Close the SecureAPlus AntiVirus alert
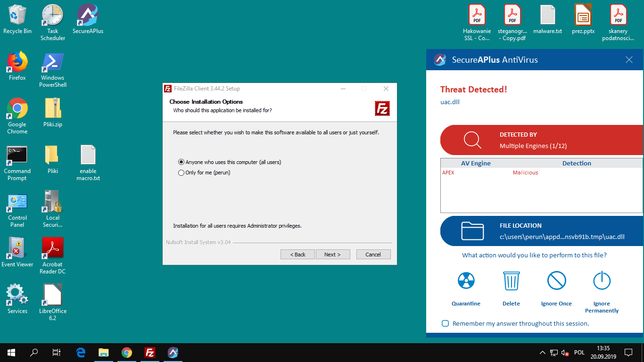The width and height of the screenshot is (644, 362). (629, 60)
